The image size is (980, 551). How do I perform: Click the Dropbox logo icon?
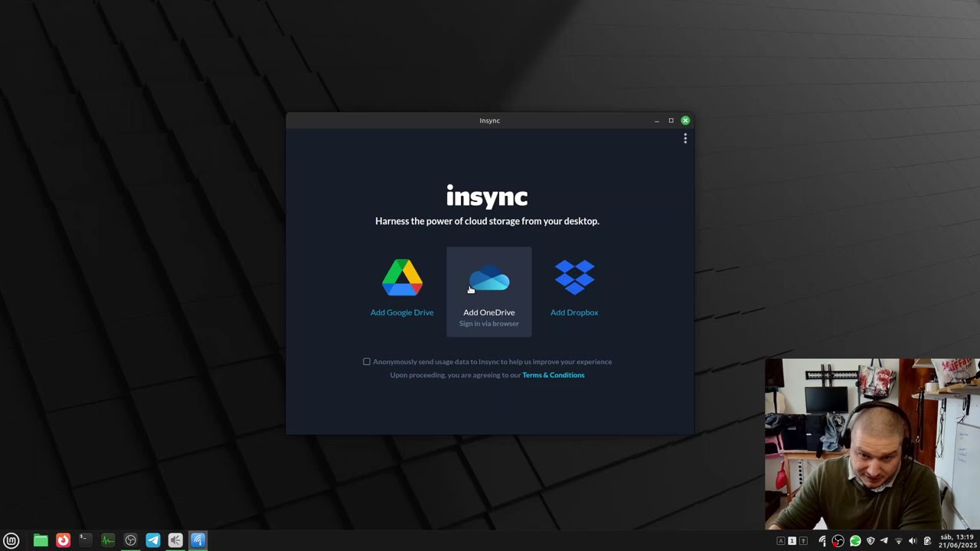574,277
